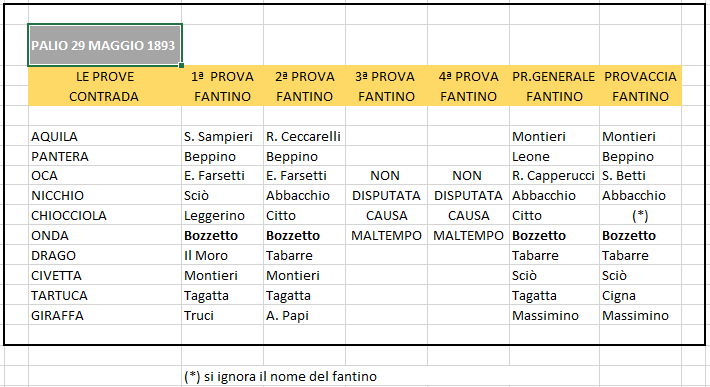Select the Cigna cell in TARTUCA row
710x387 pixels.
640,296
